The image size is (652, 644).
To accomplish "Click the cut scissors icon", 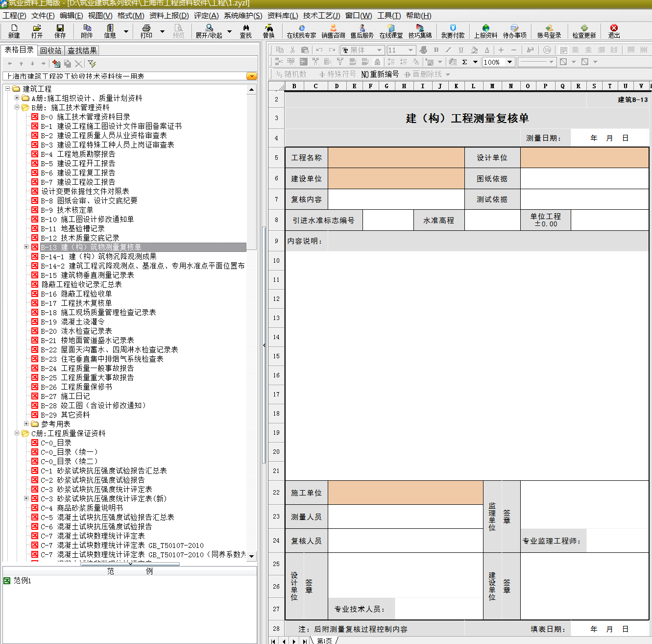I will 292,50.
